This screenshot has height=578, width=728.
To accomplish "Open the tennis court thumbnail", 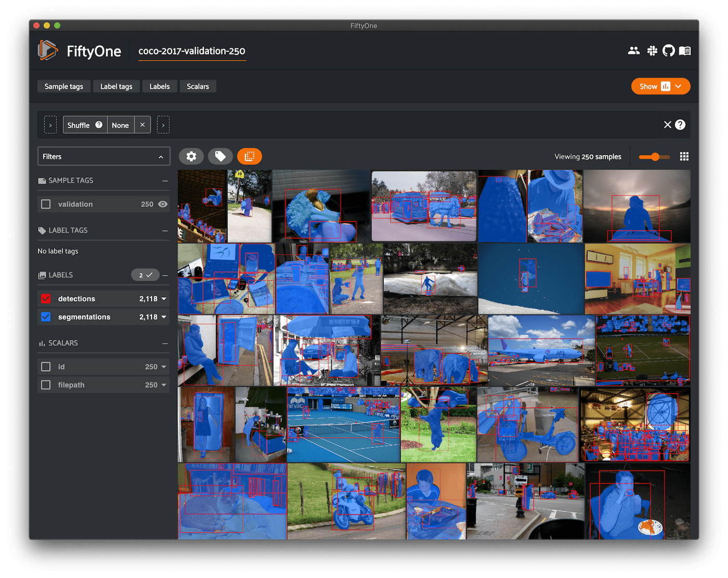I will click(344, 425).
